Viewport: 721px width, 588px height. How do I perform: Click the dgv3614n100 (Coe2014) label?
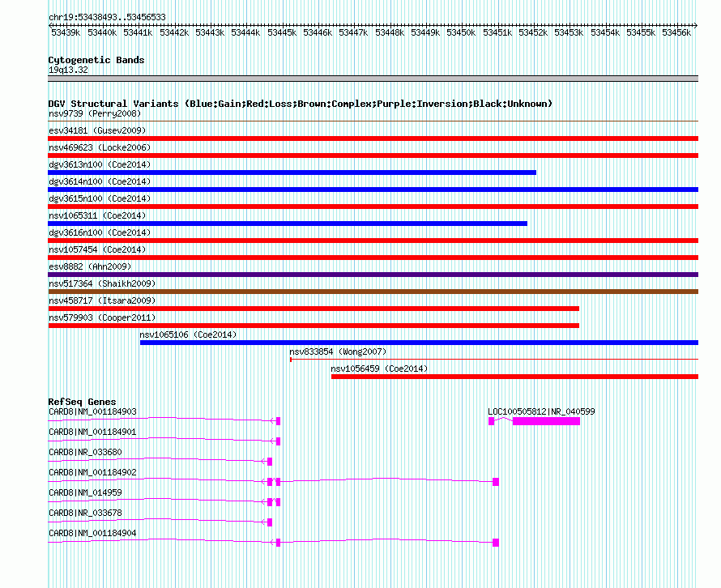click(x=100, y=181)
